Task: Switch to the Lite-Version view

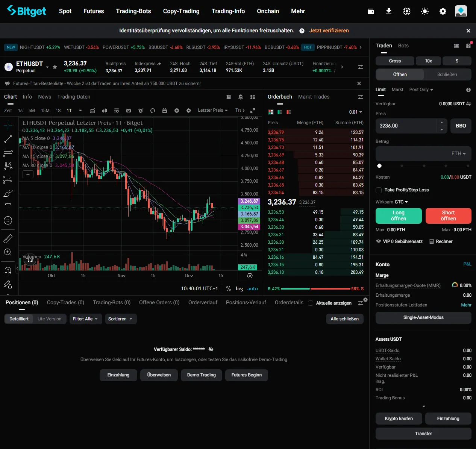Action: click(x=49, y=319)
